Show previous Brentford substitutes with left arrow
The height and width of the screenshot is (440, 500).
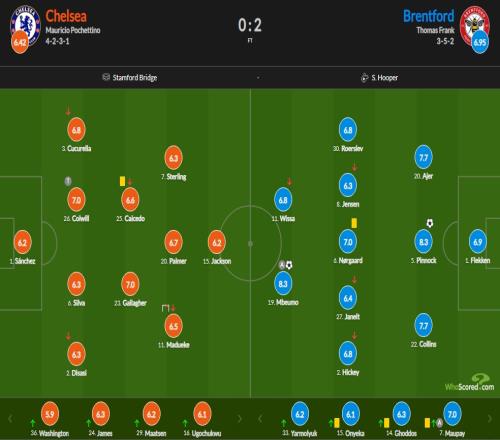[260, 419]
